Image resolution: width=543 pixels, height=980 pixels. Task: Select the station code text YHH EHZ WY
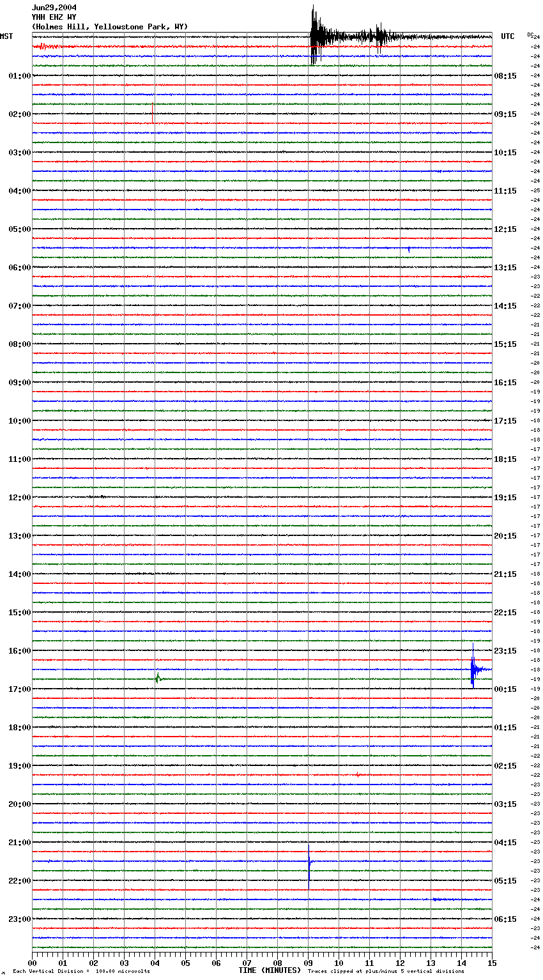(54, 17)
